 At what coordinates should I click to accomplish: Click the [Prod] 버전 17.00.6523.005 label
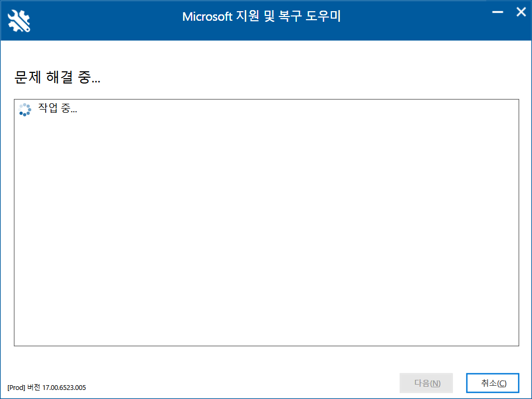(46, 387)
